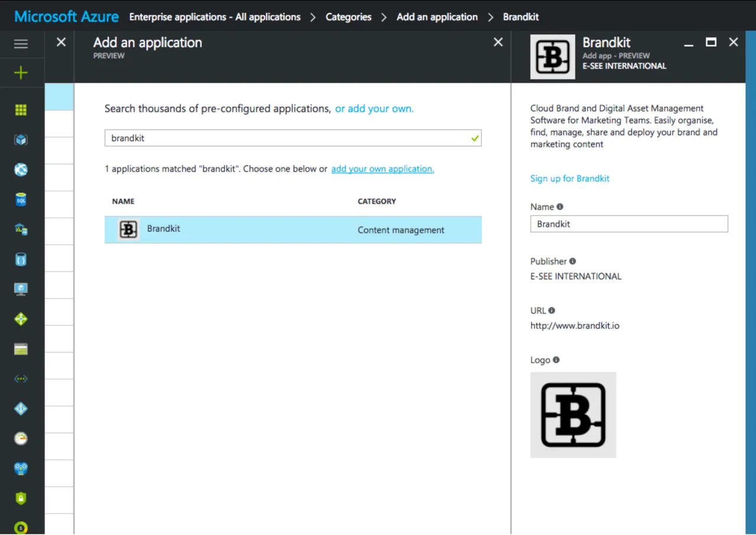Click the add your own application link
Image resolution: width=756 pixels, height=535 pixels.
pyautogui.click(x=382, y=169)
